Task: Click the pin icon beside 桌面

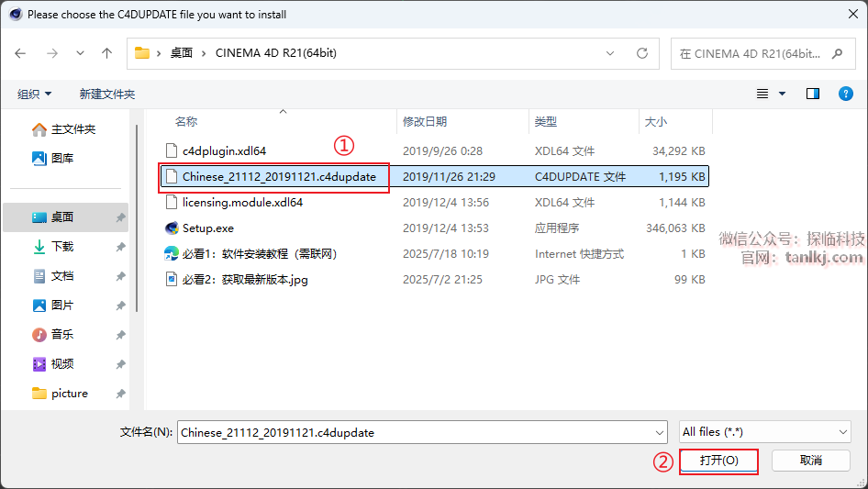Action: coord(120,217)
